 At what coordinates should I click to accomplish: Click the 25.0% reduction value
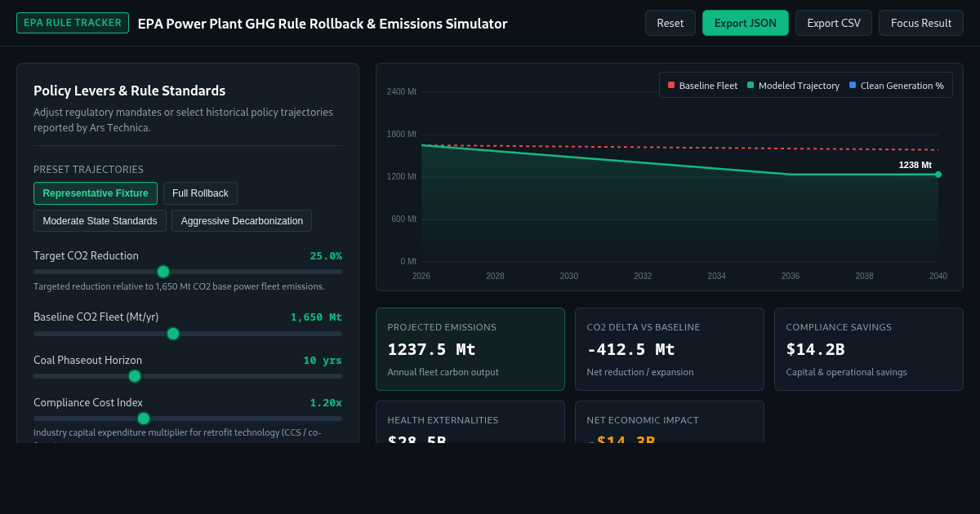pyautogui.click(x=326, y=255)
